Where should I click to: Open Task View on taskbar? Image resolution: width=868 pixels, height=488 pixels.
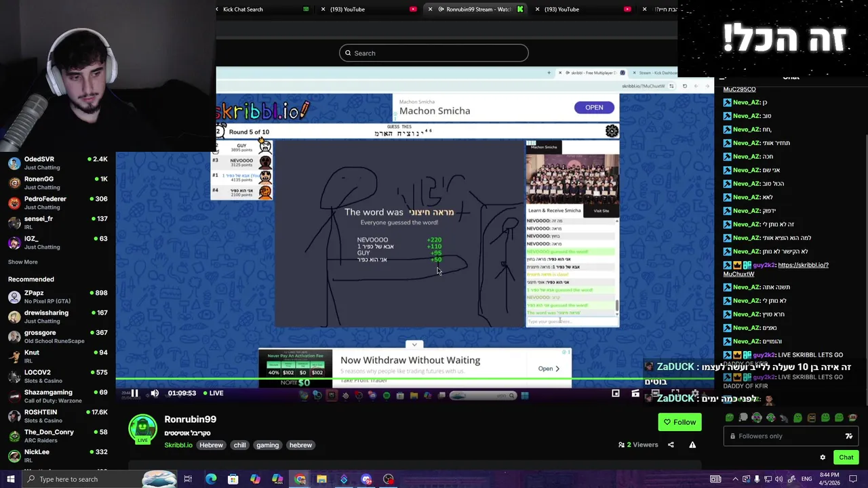coord(188,479)
